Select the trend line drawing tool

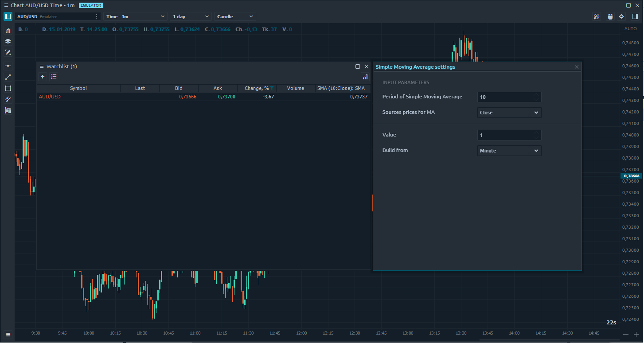8,77
